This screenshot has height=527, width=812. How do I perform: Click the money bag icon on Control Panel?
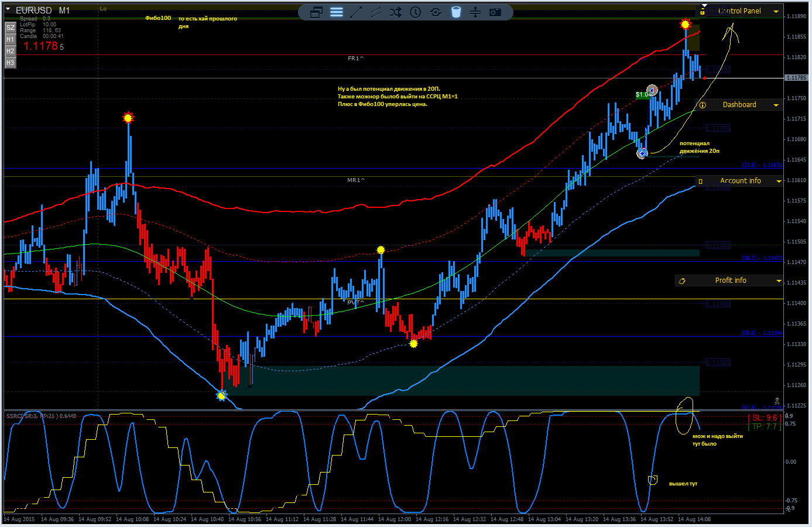[703, 12]
